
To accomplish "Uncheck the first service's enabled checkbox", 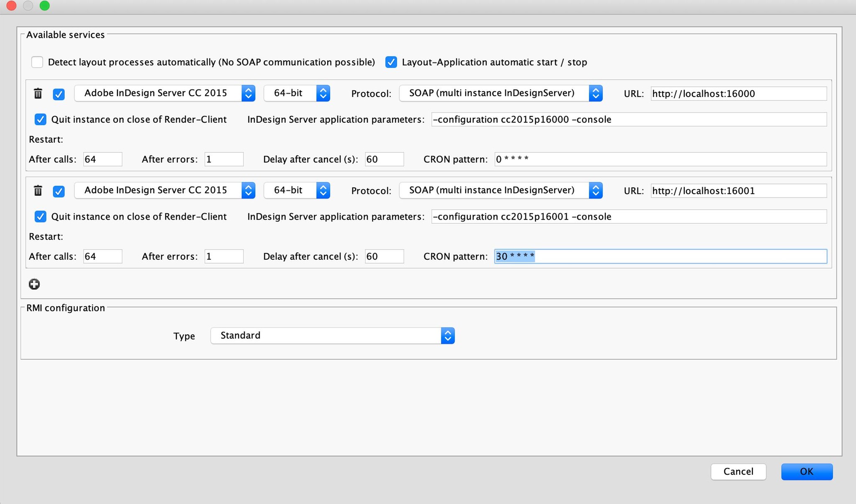I will 59,94.
